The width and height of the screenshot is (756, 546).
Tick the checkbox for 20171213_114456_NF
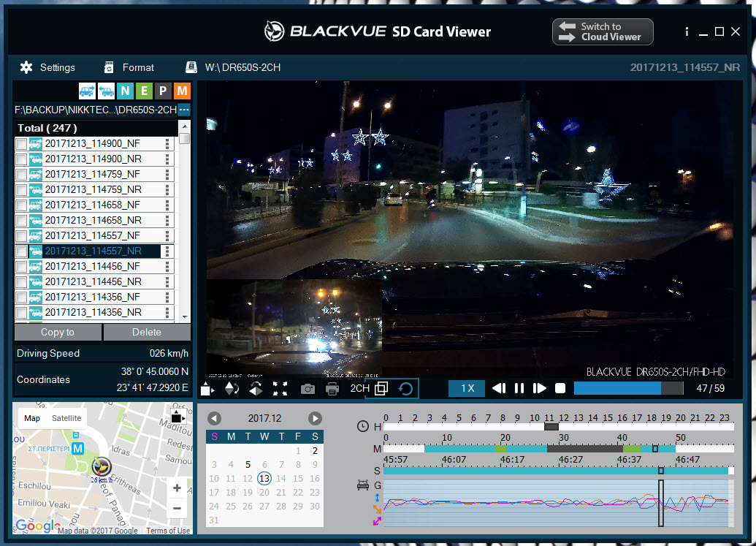coord(21,267)
